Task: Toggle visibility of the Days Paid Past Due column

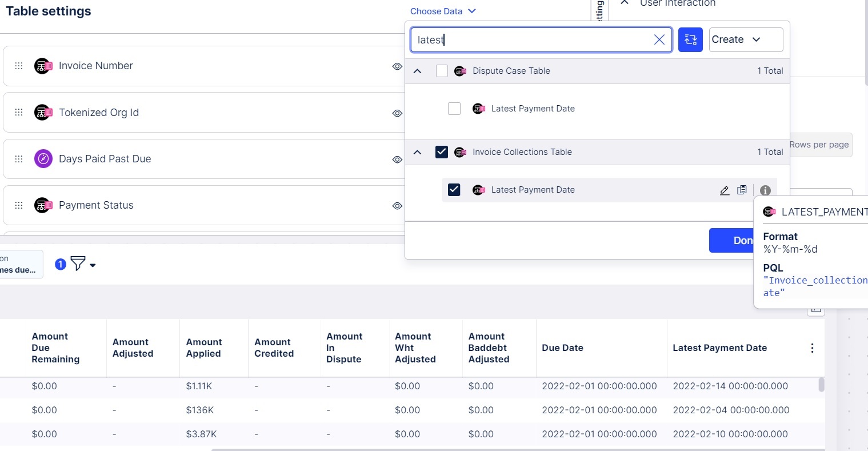Action: 397,159
